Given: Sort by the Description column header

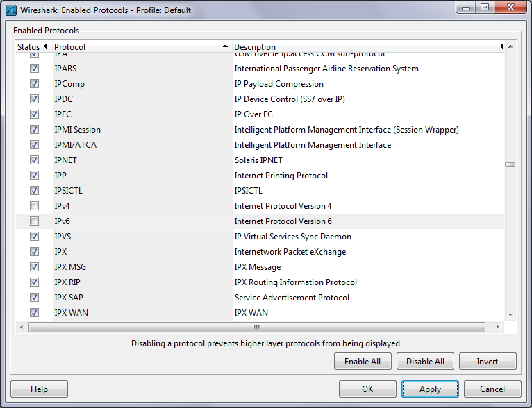Looking at the screenshot, I should pos(368,46).
